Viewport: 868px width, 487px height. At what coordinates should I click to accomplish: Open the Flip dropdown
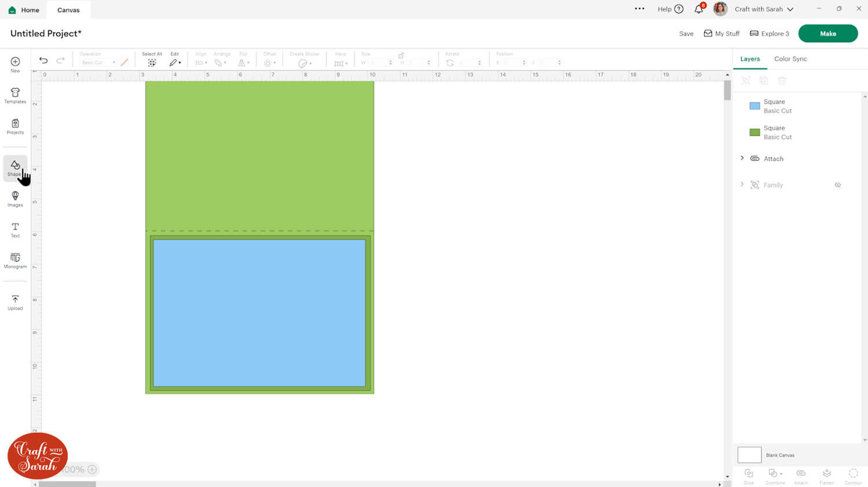tap(244, 63)
